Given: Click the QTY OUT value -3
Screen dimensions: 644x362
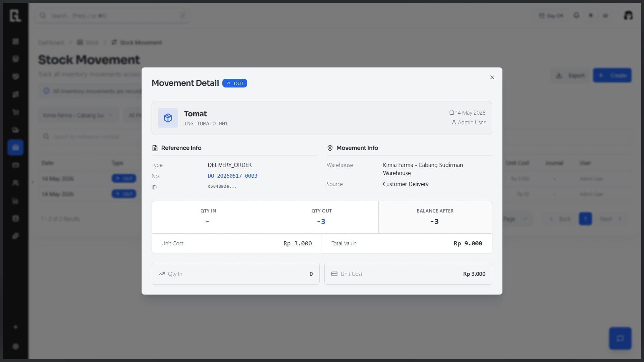Looking at the screenshot, I should coord(321,222).
